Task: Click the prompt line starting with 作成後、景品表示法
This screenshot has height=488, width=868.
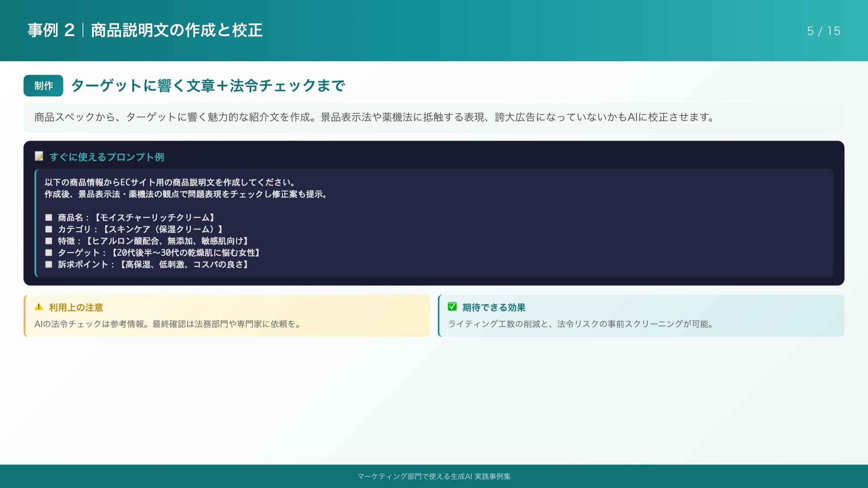Action: [x=186, y=194]
